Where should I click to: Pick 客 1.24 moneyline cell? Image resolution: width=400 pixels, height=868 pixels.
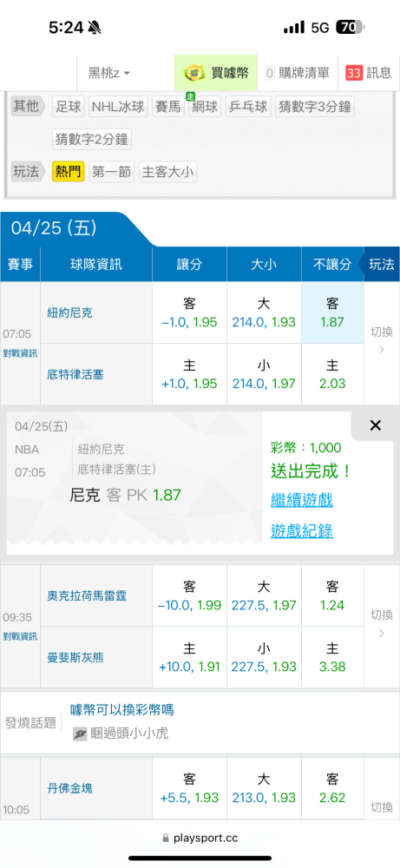click(332, 595)
